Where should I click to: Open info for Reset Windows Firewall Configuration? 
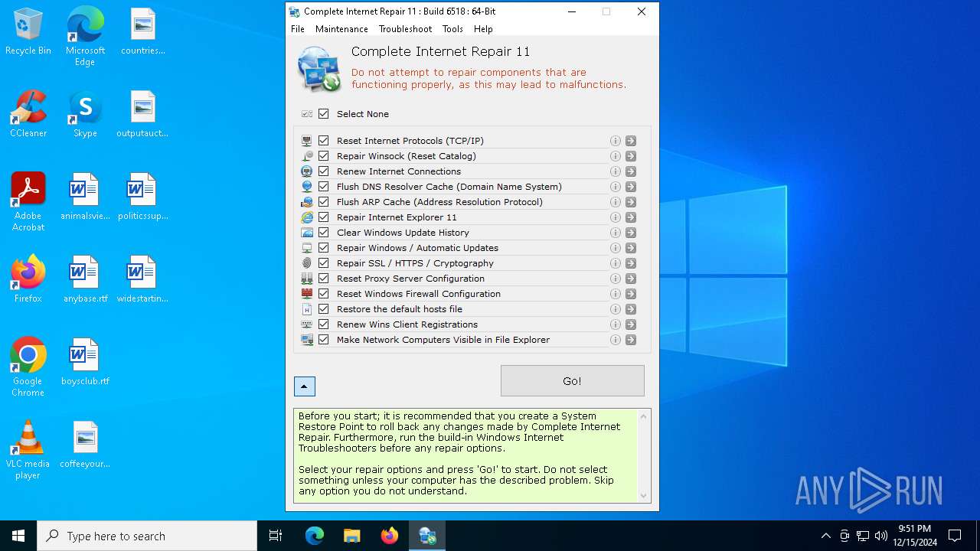[x=615, y=294]
